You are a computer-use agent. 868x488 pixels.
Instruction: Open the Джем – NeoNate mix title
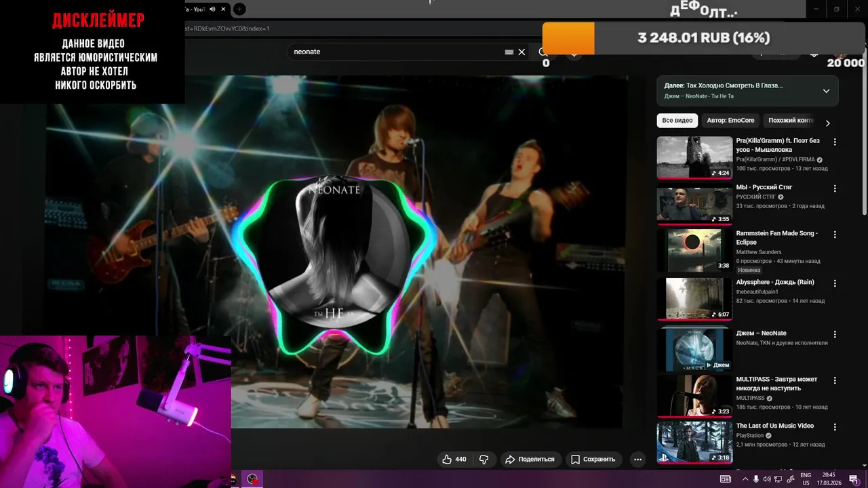(x=761, y=333)
